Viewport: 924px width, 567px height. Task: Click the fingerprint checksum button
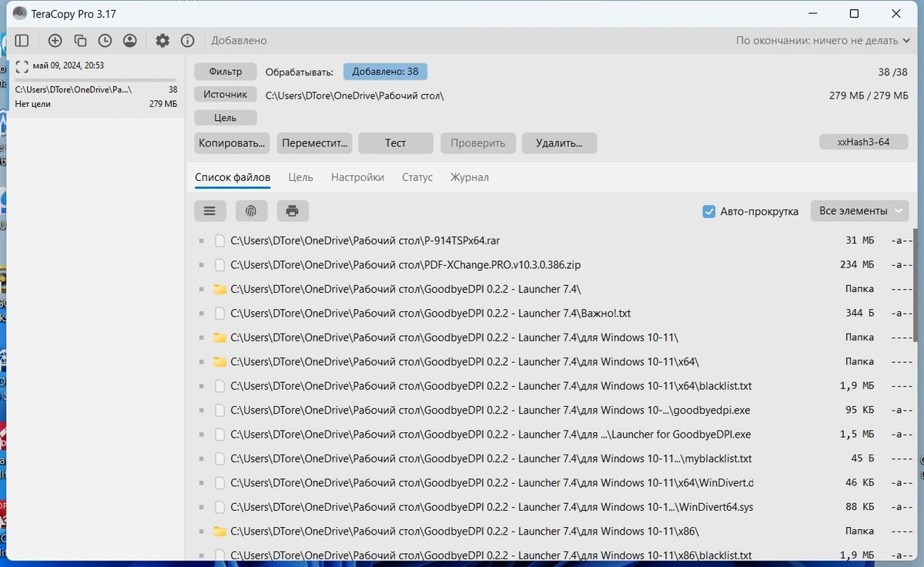[x=251, y=210]
